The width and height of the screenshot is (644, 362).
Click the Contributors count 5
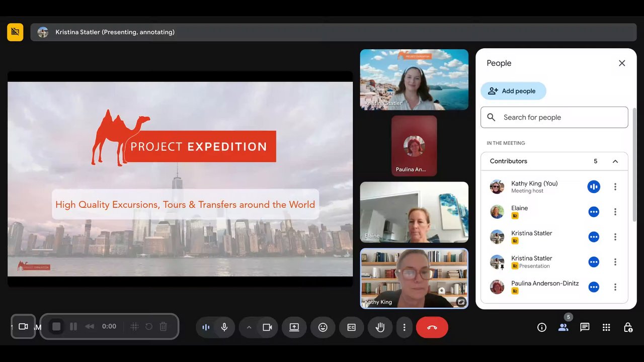click(x=596, y=161)
